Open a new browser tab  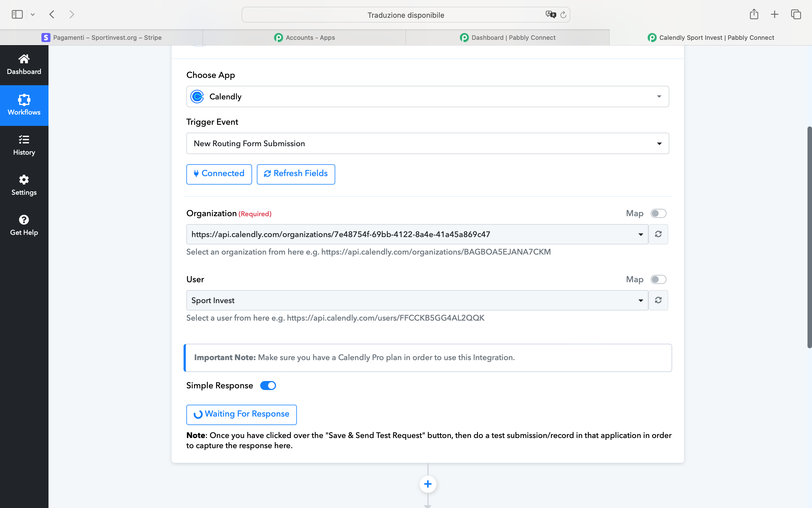coord(775,14)
